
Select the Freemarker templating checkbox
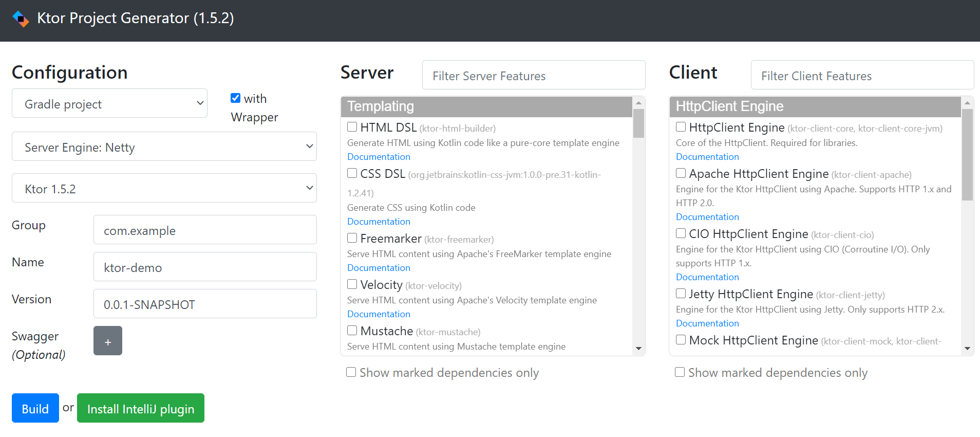[352, 238]
